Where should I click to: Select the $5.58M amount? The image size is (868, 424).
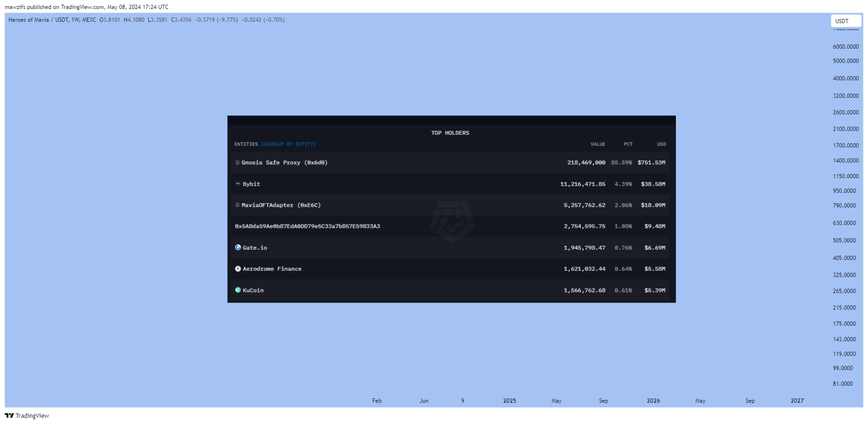click(655, 269)
